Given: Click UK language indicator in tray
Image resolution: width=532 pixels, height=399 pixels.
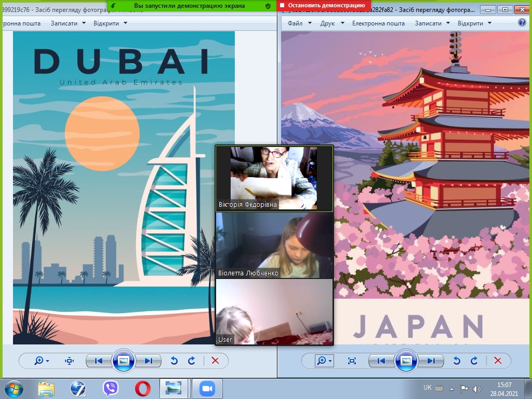Looking at the screenshot, I should (428, 388).
